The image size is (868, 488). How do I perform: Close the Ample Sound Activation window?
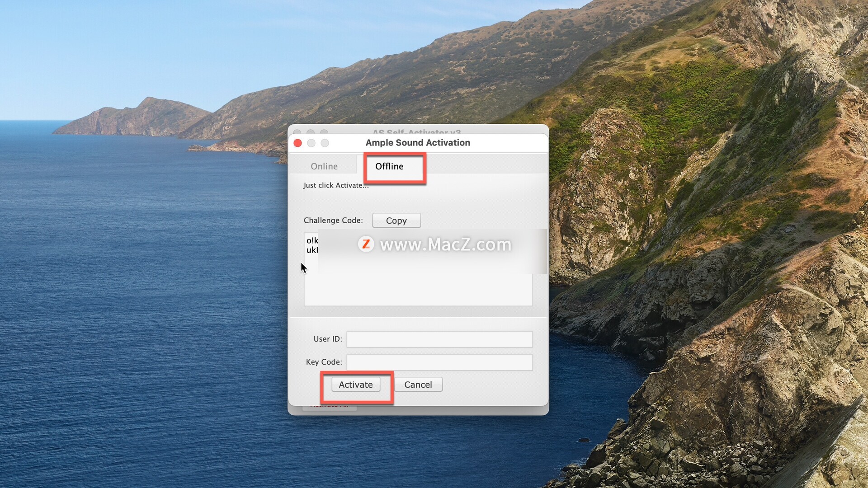(x=297, y=143)
